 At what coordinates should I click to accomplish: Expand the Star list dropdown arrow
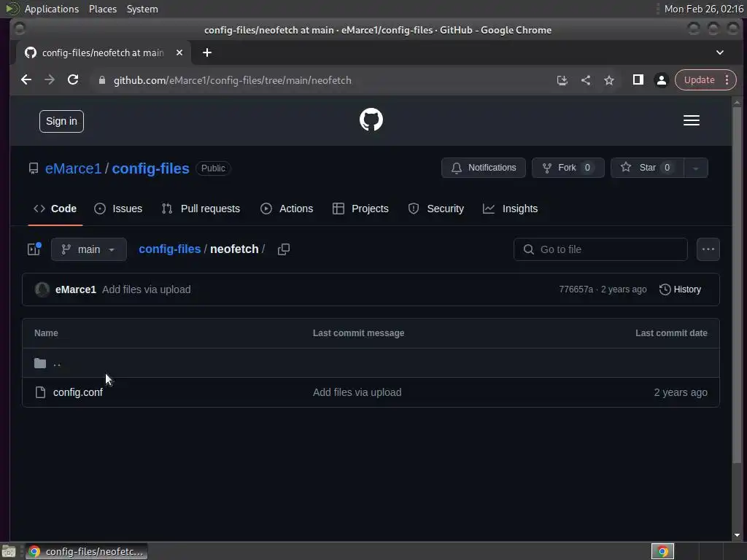[695, 168]
